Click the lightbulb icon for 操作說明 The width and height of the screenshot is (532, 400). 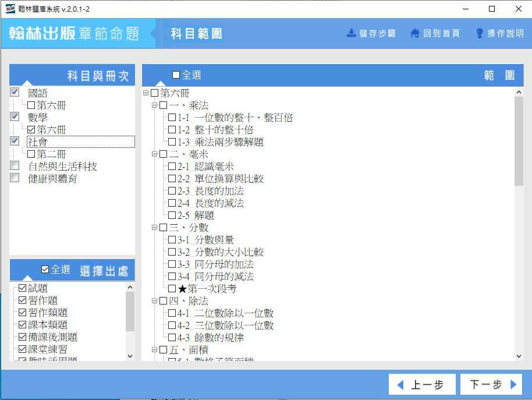point(480,33)
